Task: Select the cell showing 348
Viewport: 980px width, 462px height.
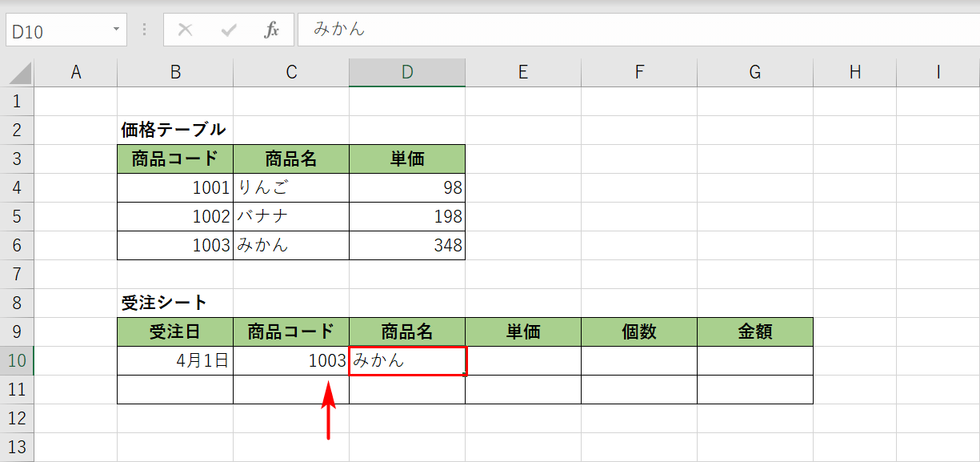Action: pos(406,245)
